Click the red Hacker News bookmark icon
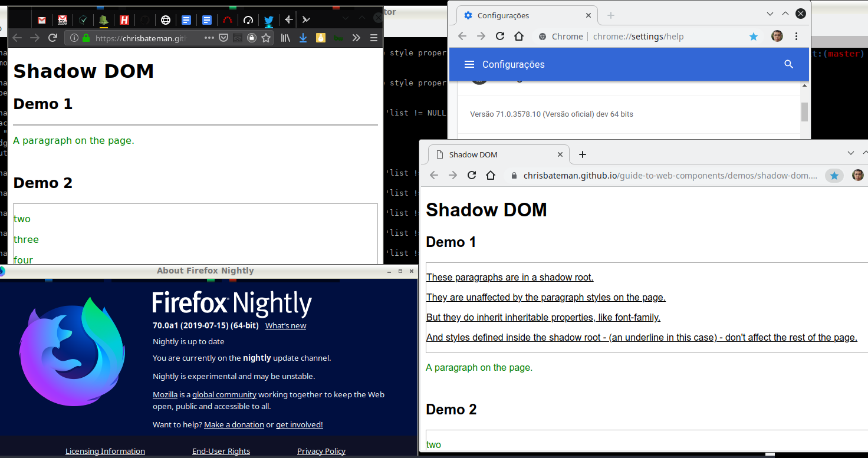This screenshot has width=868, height=458. click(124, 19)
